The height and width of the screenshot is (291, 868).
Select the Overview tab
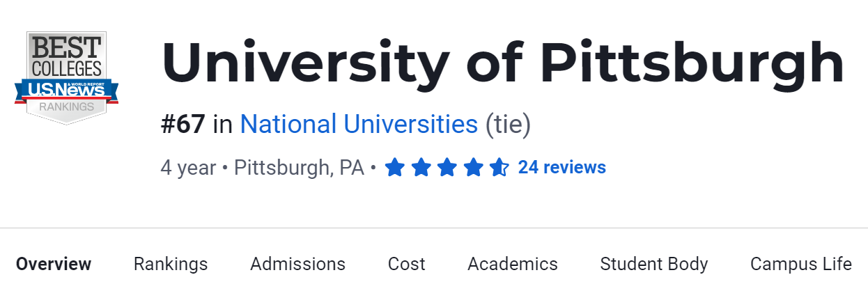(x=54, y=265)
